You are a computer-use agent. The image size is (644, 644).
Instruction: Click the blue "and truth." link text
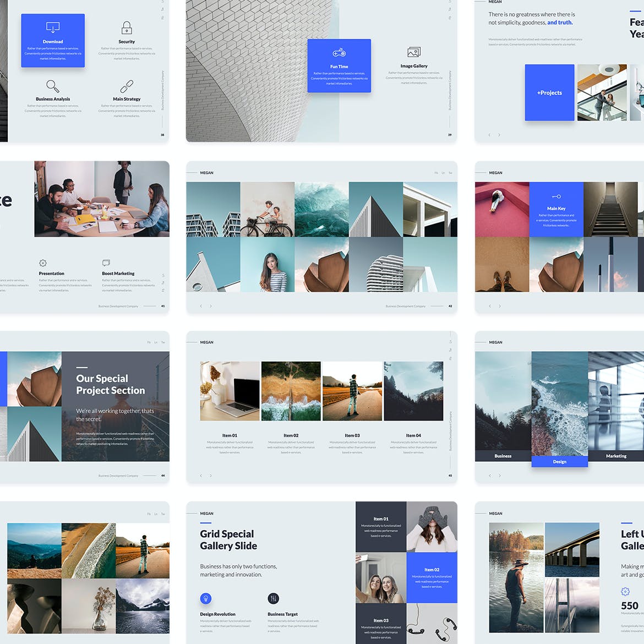click(x=560, y=23)
